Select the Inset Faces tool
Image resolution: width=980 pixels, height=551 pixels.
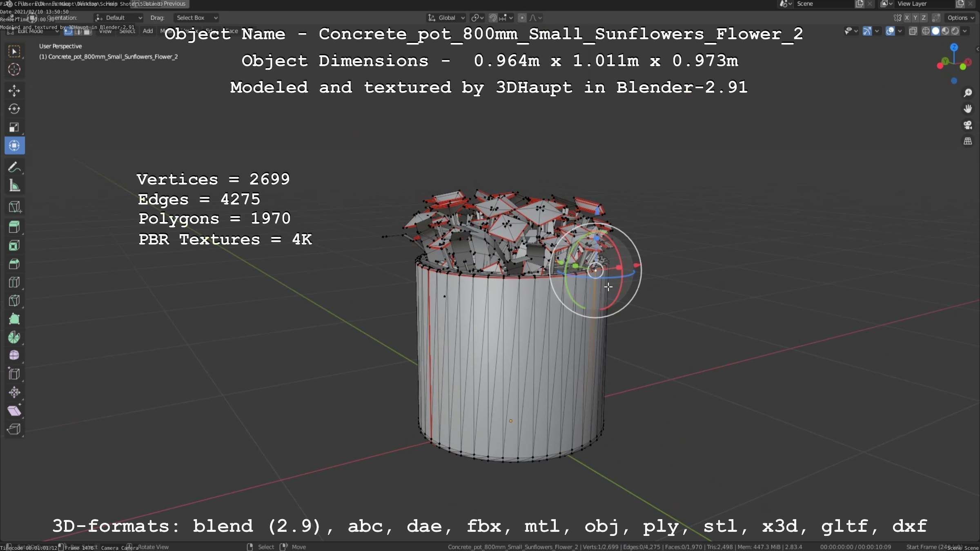tap(14, 245)
